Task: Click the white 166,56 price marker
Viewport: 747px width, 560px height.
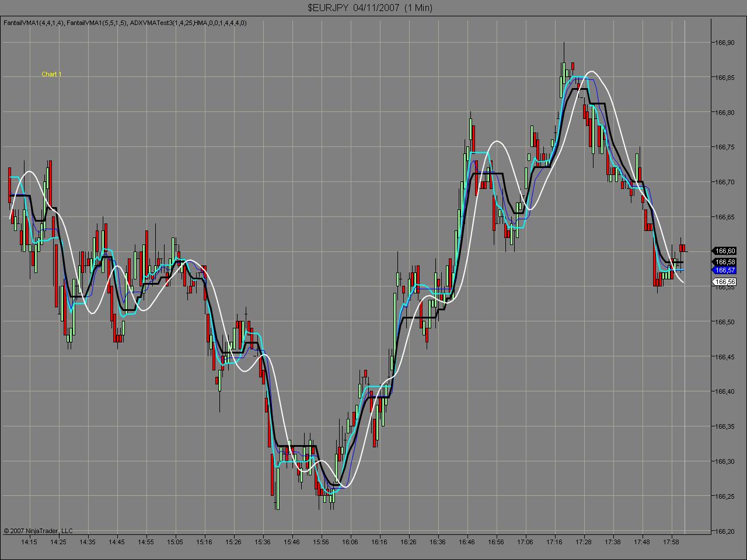Action: coord(724,282)
